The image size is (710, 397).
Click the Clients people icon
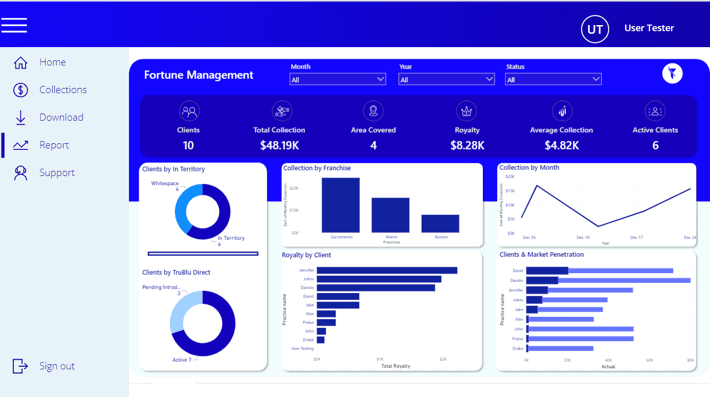189,111
